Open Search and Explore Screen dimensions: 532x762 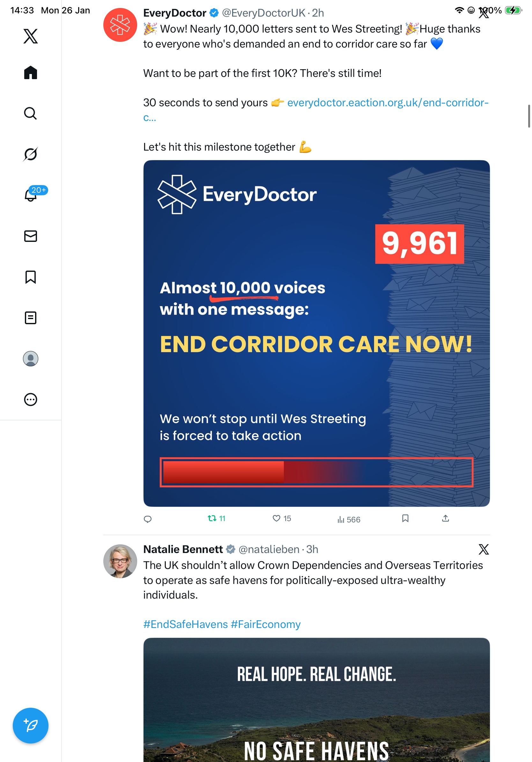click(x=31, y=114)
